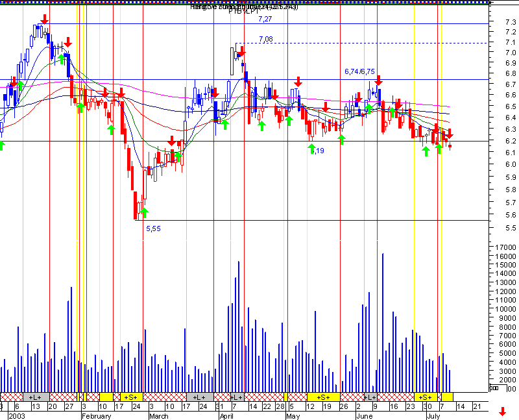The image size is (519, 420).
Task: Select the 6,74/6,75 level label
Action: pyautogui.click(x=360, y=71)
